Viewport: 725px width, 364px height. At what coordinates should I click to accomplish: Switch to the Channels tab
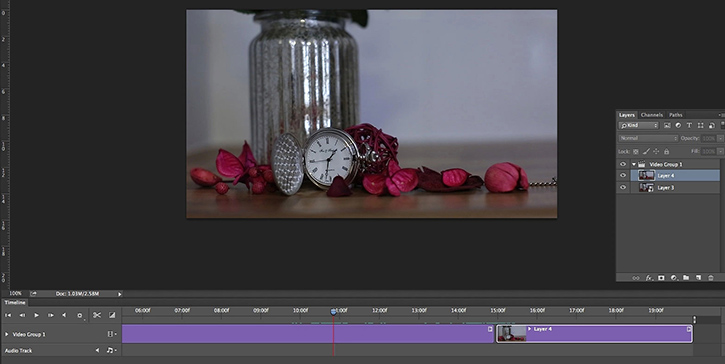pos(651,115)
